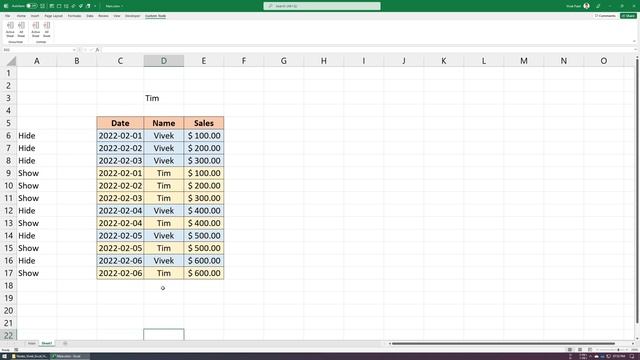Select column D header
Screen dimensions: 640x360
click(x=164, y=61)
